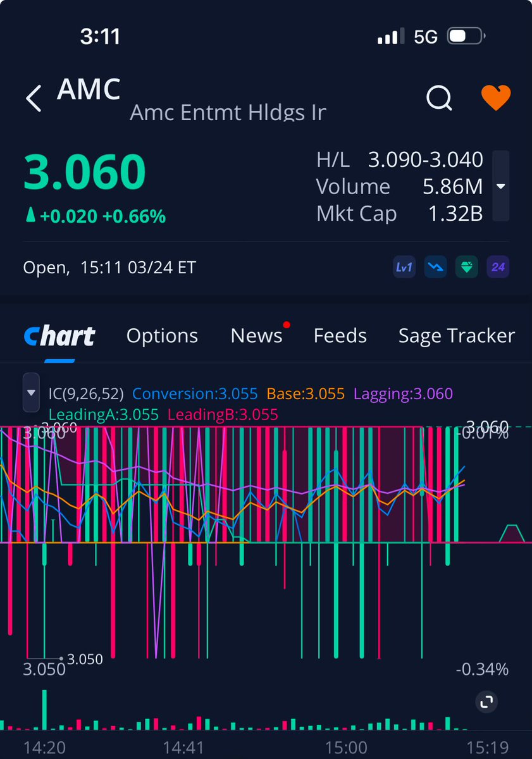Tap the Conversion:3.055 legend value
The height and width of the screenshot is (759, 532).
point(195,394)
